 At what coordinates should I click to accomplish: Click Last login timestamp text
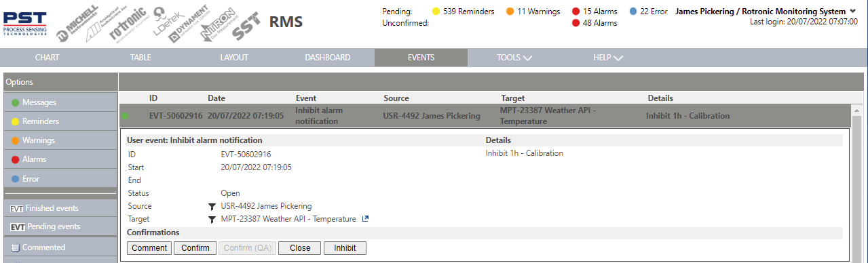click(804, 22)
